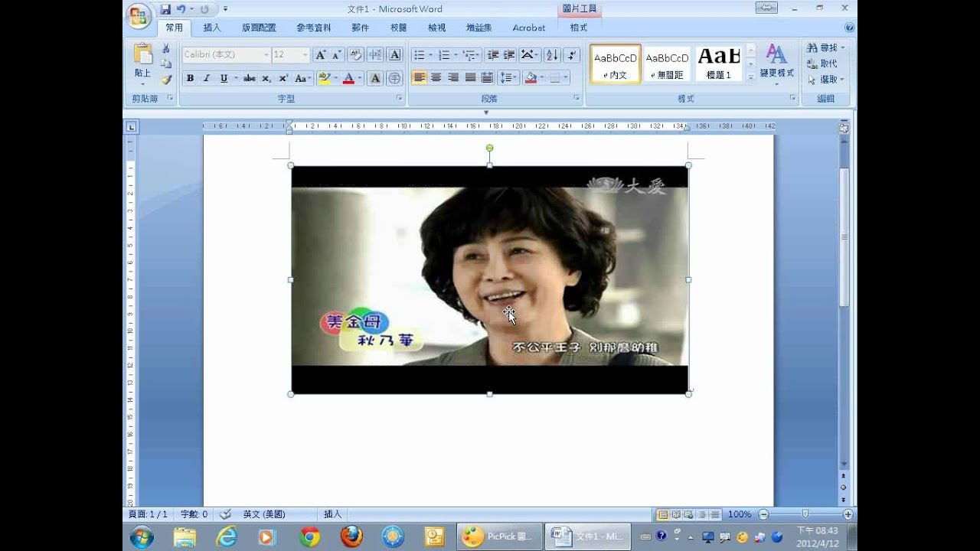This screenshot has width=980, height=551.
Task: Open bullet list dropdown
Action: [430, 54]
